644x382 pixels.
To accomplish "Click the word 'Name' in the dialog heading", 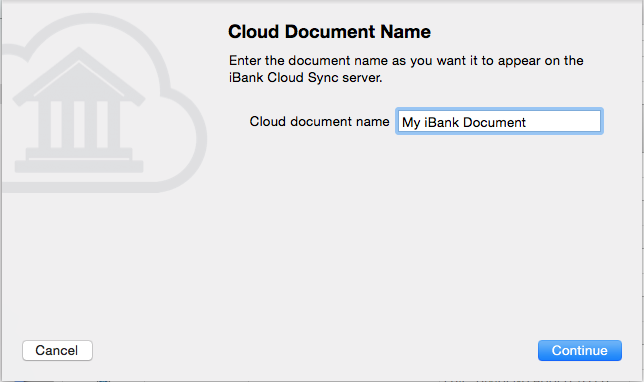I will coord(405,32).
